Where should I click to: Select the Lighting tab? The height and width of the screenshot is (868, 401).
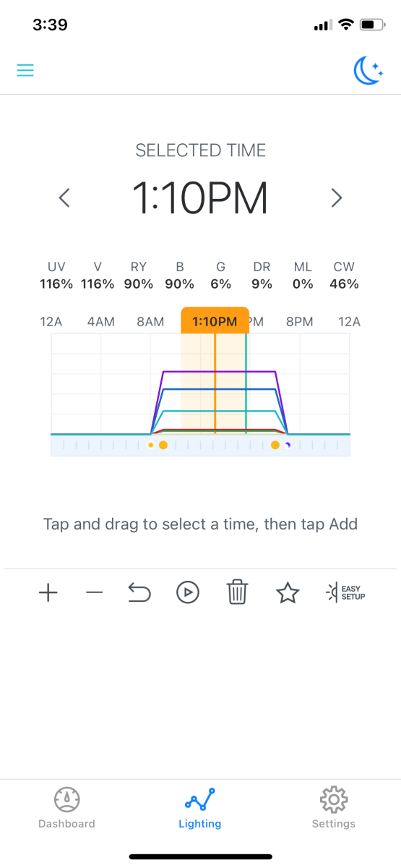pyautogui.click(x=200, y=808)
